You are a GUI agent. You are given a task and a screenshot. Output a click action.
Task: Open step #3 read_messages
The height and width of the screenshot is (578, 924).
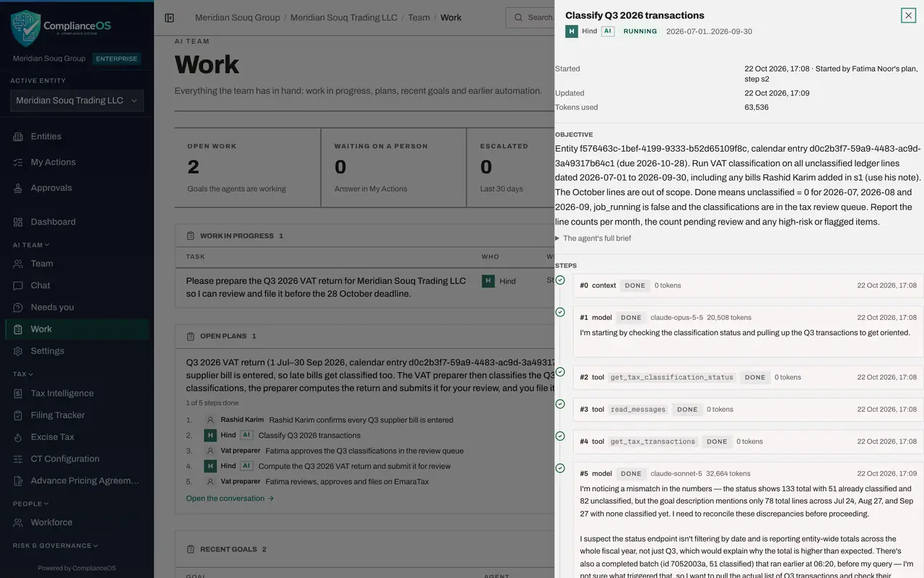[x=749, y=410]
